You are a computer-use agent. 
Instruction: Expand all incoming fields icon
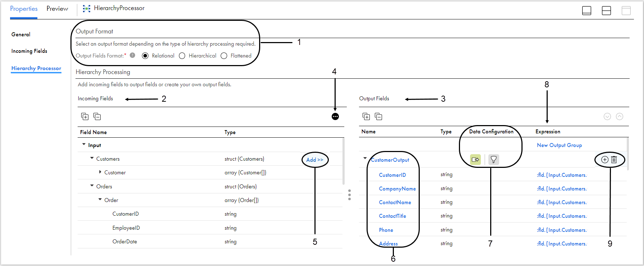(x=85, y=116)
